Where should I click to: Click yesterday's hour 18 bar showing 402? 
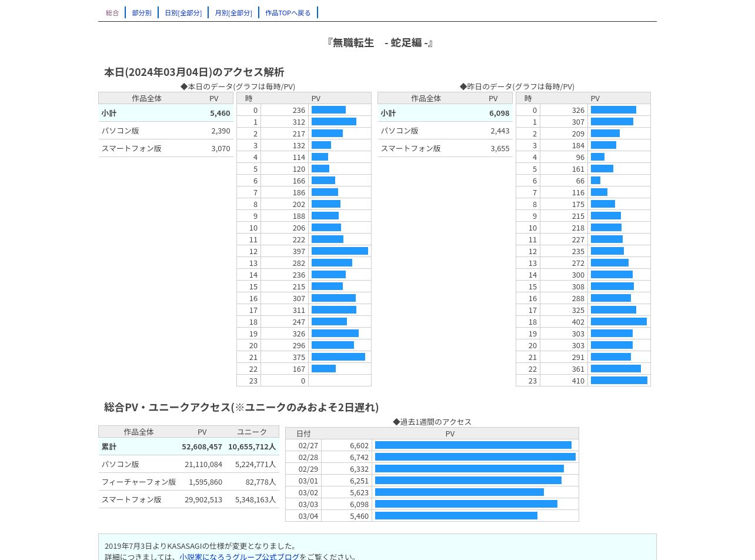coord(619,322)
